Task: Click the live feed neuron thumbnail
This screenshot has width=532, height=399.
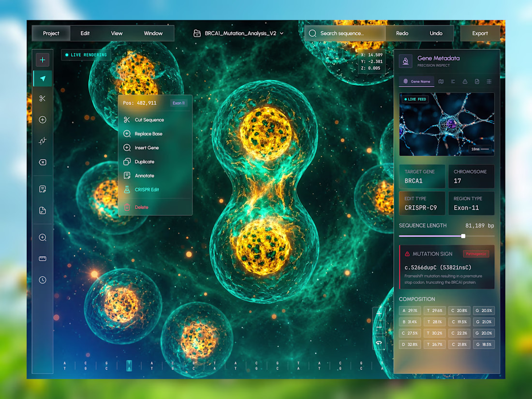Action: (446, 124)
